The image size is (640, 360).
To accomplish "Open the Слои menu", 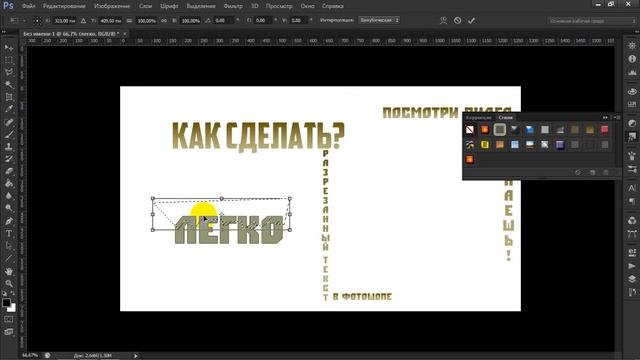I will tap(145, 6).
